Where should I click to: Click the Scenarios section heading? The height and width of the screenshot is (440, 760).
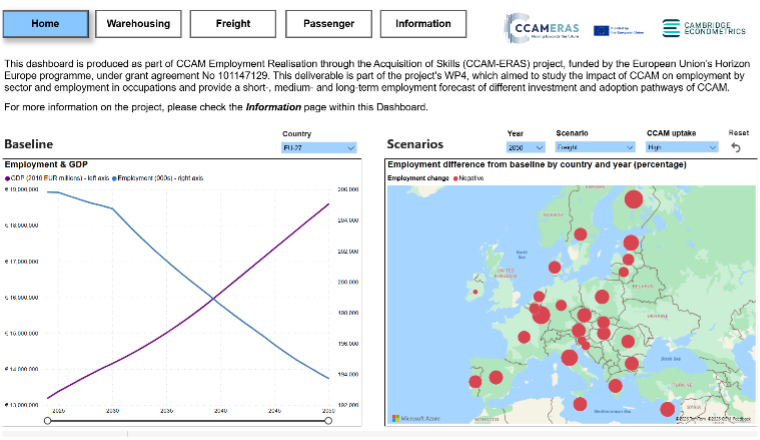[415, 144]
